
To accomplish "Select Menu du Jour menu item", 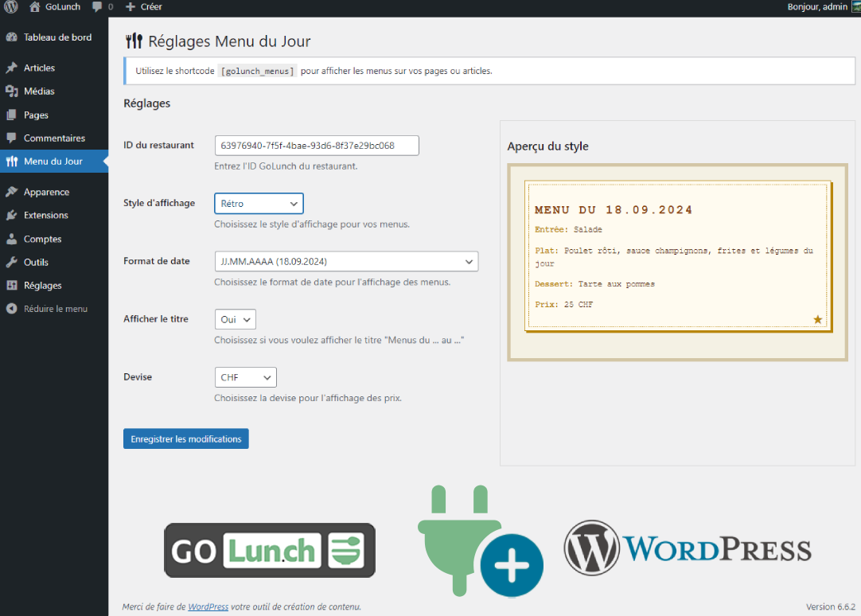I will click(54, 162).
